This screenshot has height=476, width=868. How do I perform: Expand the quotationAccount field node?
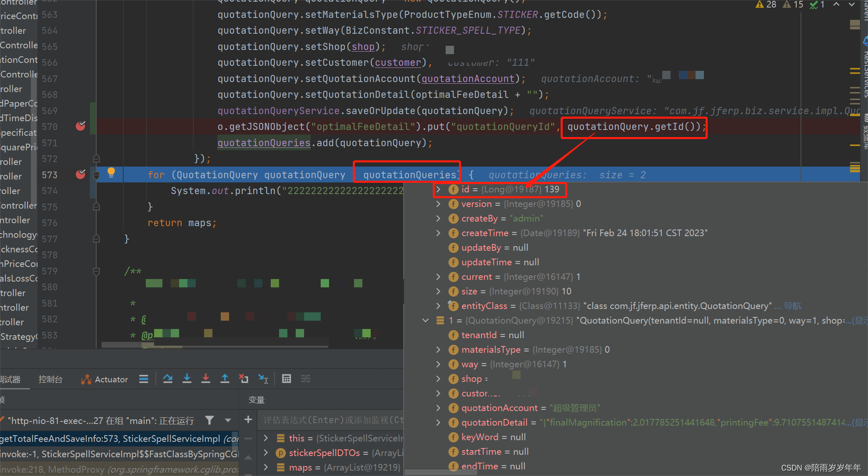(x=438, y=408)
